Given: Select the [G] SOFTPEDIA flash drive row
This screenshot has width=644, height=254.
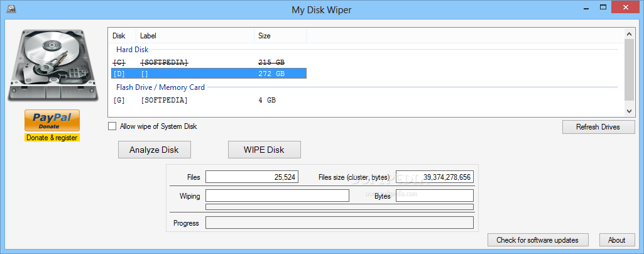Looking at the screenshot, I should [x=209, y=100].
